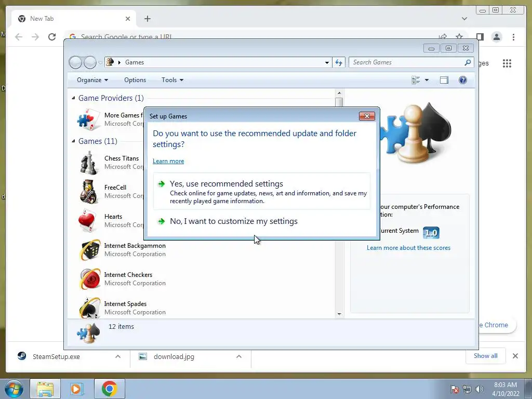532x399 pixels.
Task: Click the Chrome share icon
Action: click(443, 37)
